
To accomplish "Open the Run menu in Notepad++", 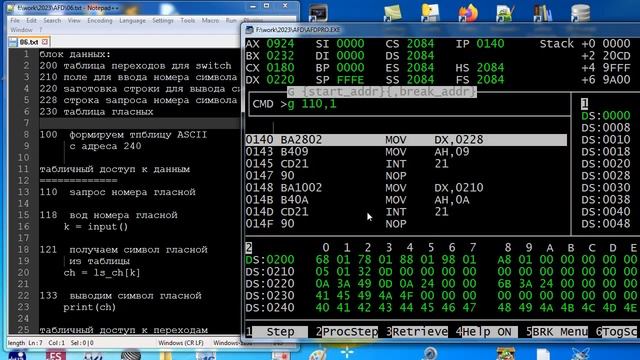I will point(231,20).
